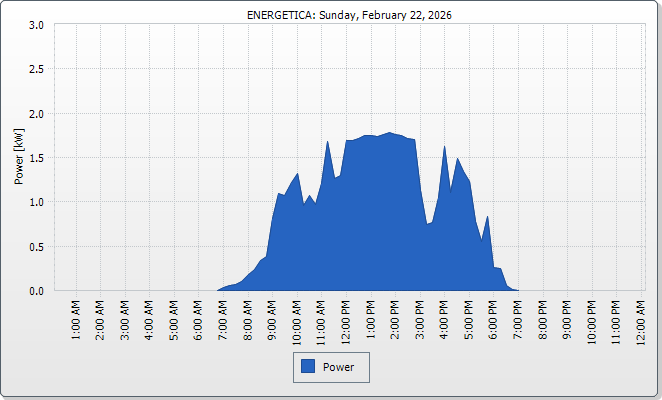Click the 1:00 AM time axis label
Image resolution: width=662 pixels, height=400 pixels.
tap(76, 318)
